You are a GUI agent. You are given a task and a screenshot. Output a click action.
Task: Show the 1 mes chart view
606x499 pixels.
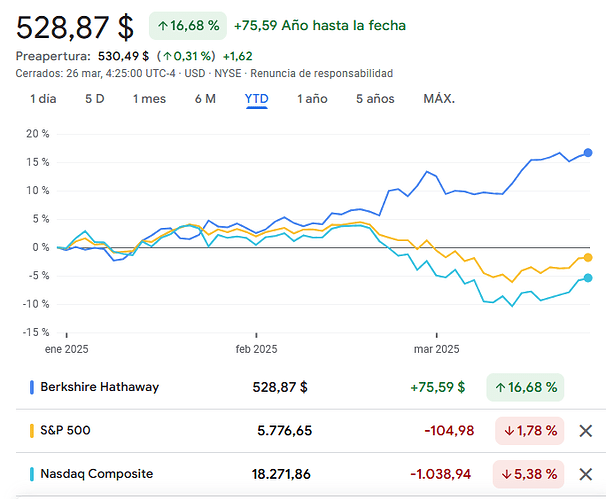(x=149, y=99)
